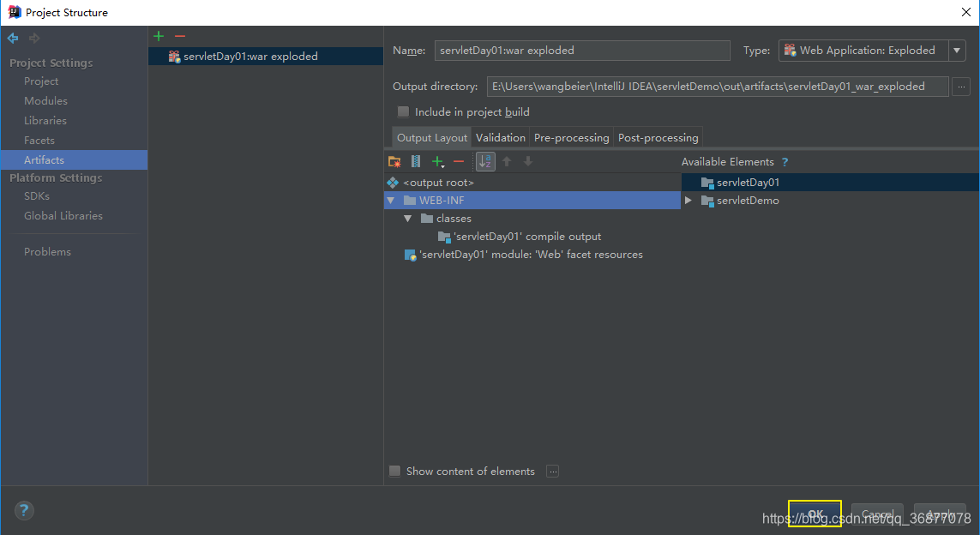This screenshot has height=535, width=980.
Task: Confirm dialog with OK button
Action: (815, 514)
